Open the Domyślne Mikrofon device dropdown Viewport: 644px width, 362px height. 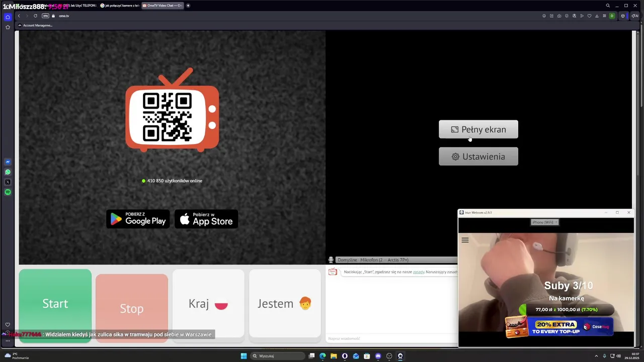point(396,260)
